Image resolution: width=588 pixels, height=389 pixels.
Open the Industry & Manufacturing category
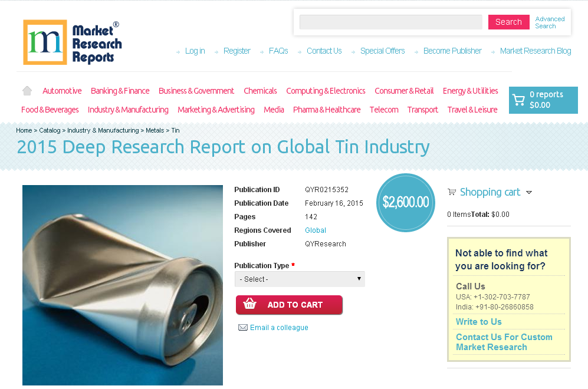coord(128,110)
